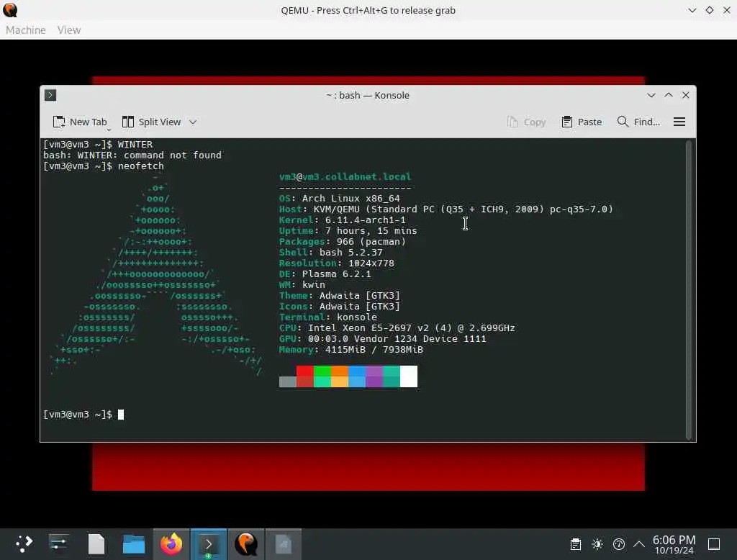Expand the Split View dropdown chevron
The image size is (737, 560).
pyautogui.click(x=193, y=122)
